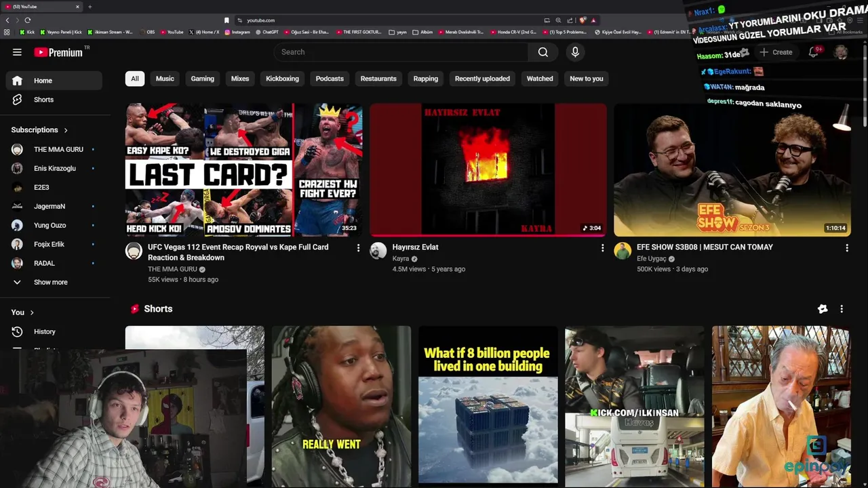Open RADAL subscription

pyautogui.click(x=54, y=263)
